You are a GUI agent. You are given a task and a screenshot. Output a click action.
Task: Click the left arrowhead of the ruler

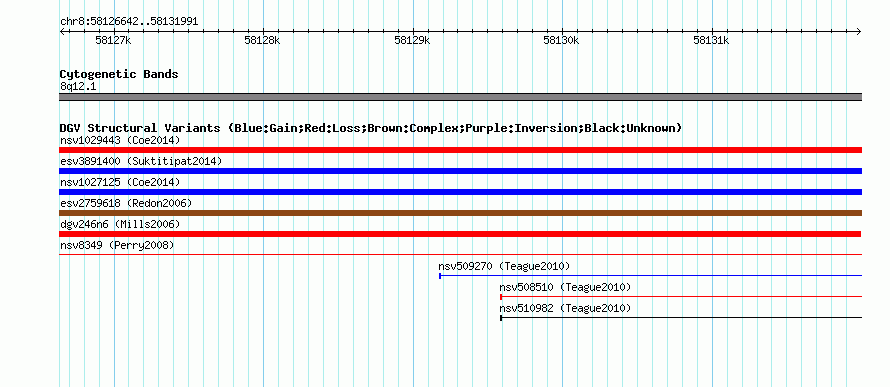(x=62, y=31)
